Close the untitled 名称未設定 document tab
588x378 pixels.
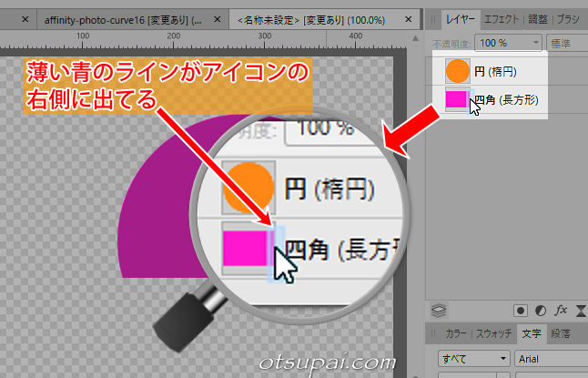[x=409, y=19]
